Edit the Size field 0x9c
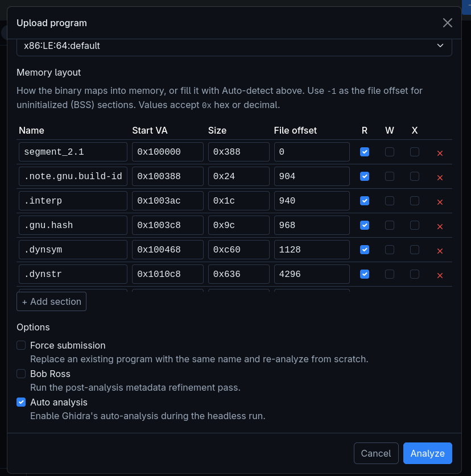The height and width of the screenshot is (476, 471). pyautogui.click(x=239, y=225)
